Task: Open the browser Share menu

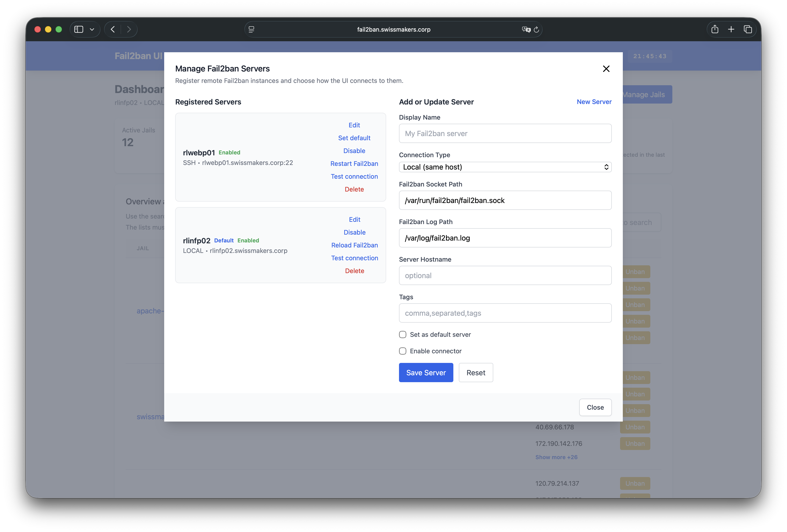Action: coord(715,29)
